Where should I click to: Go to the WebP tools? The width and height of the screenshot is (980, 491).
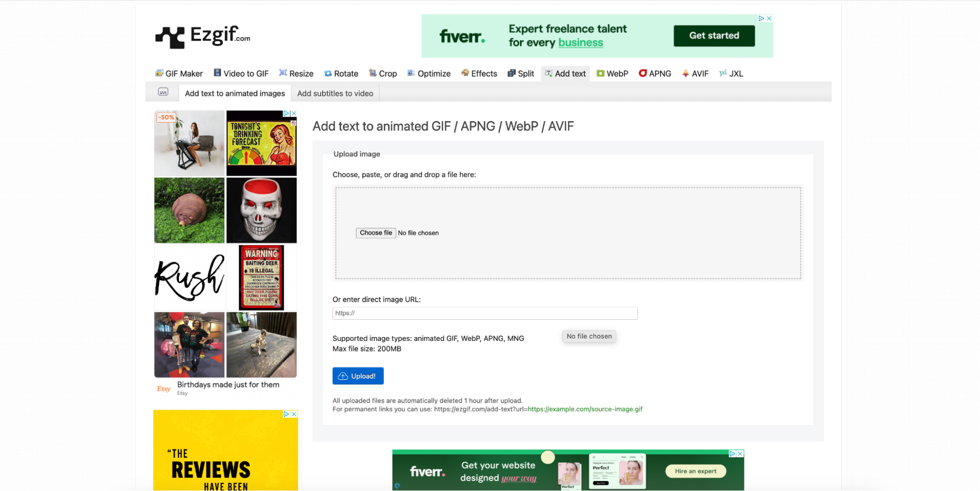[x=612, y=74]
